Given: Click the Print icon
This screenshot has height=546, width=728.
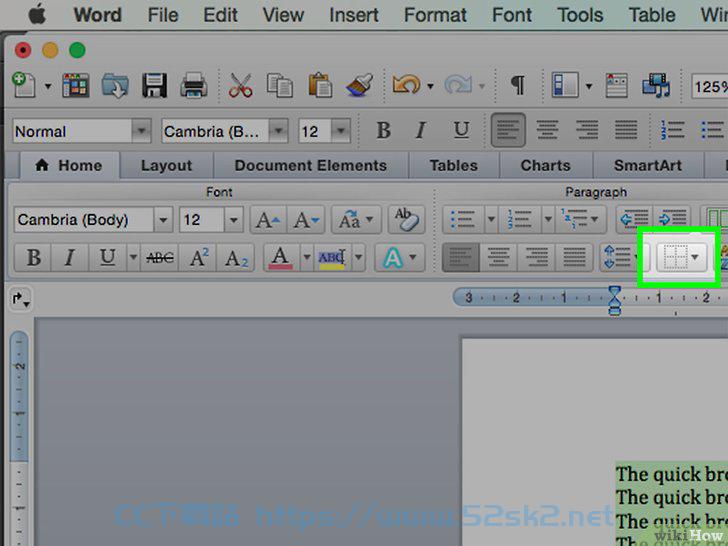Looking at the screenshot, I should coord(194,85).
